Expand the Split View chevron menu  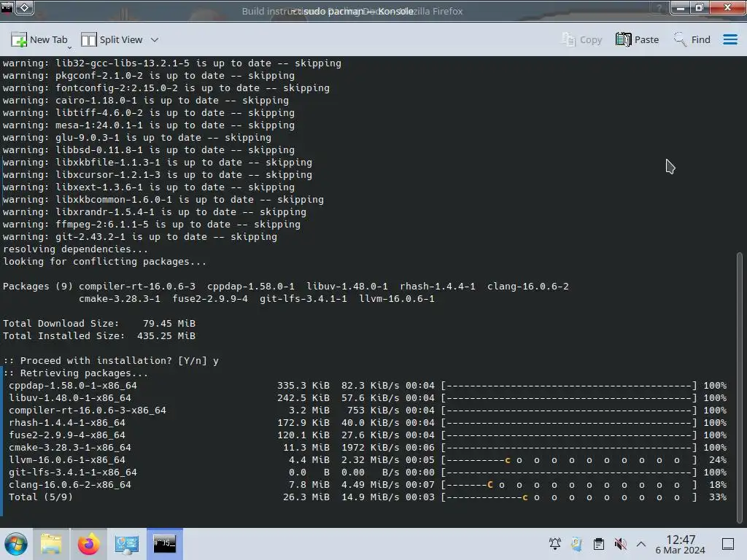click(155, 40)
